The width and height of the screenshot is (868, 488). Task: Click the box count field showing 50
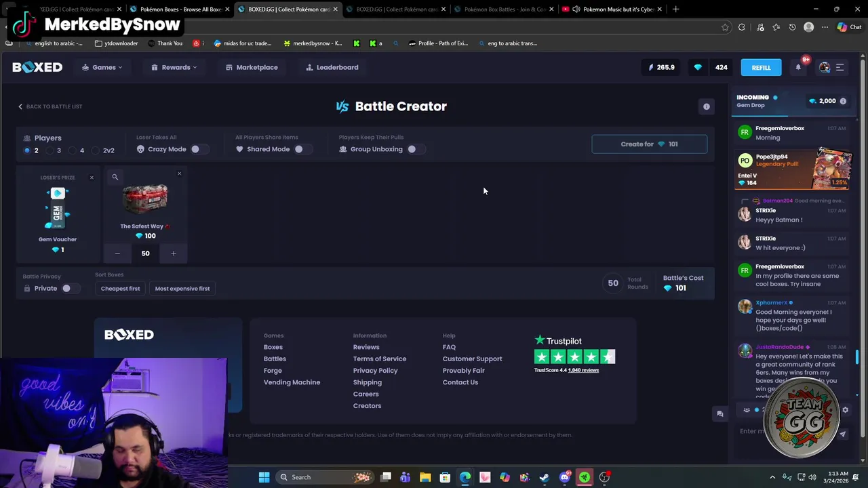pyautogui.click(x=145, y=253)
